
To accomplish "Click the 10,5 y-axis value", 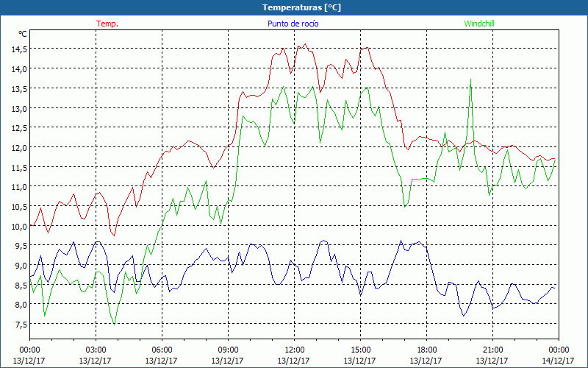I will (19, 207).
